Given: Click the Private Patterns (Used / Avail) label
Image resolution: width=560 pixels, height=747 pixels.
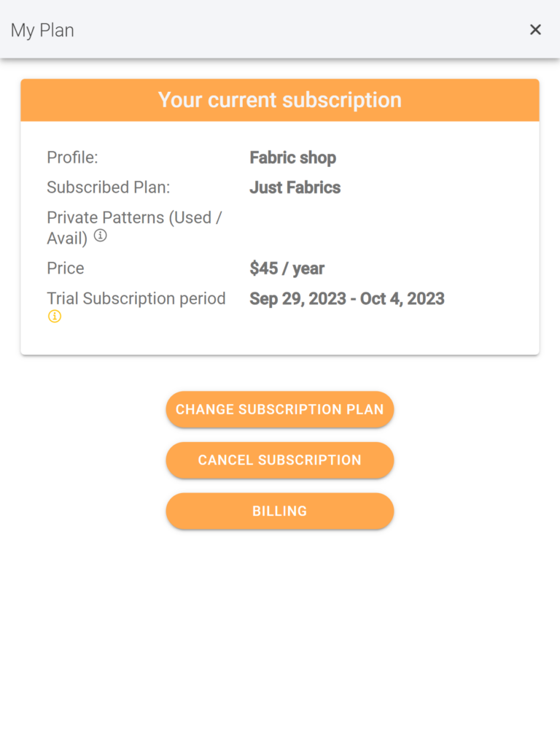Looking at the screenshot, I should pos(134,228).
